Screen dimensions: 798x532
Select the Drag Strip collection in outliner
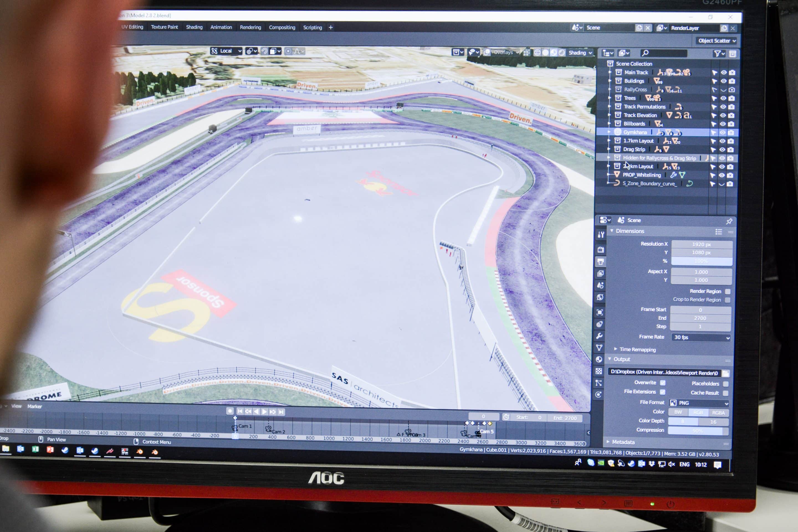point(634,149)
